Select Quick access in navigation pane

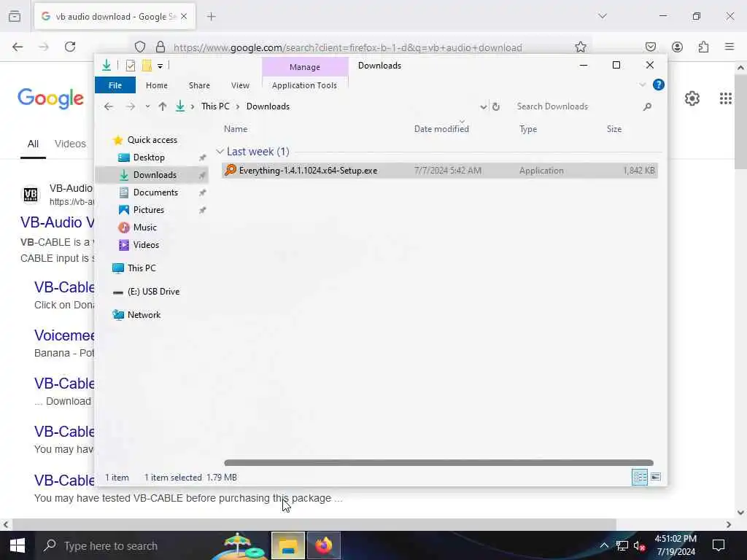[152, 140]
